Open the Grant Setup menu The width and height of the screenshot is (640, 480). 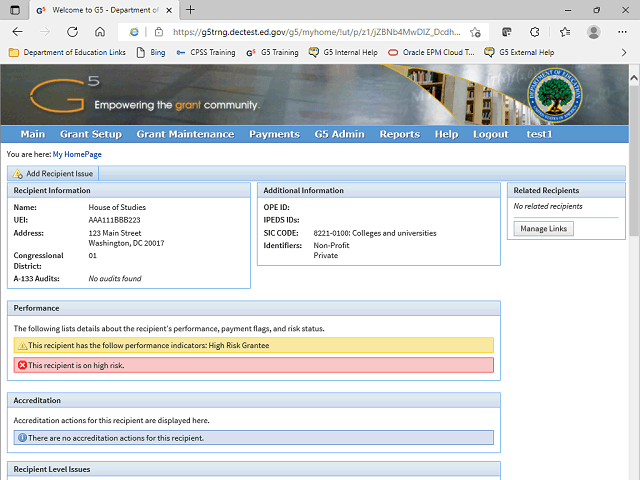click(90, 134)
